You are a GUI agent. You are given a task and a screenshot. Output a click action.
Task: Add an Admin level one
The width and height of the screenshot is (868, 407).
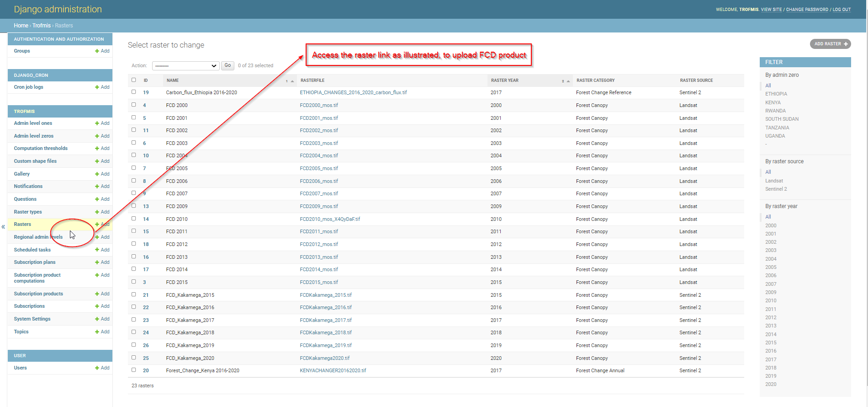(102, 123)
